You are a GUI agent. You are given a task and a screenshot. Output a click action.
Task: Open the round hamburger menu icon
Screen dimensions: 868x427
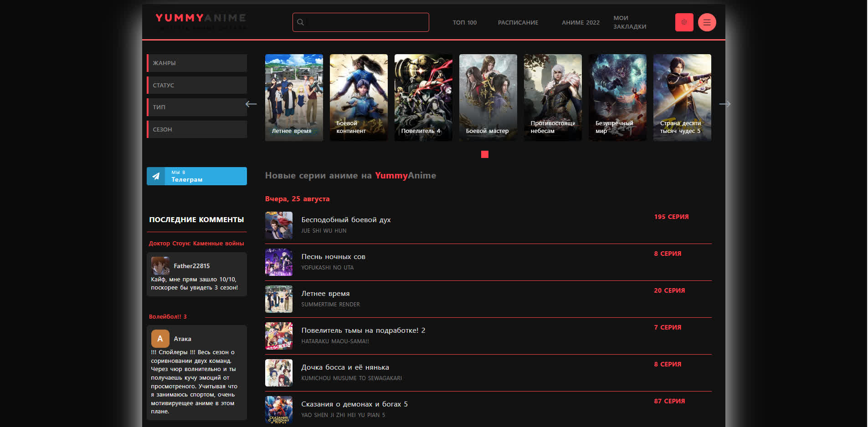[707, 22]
